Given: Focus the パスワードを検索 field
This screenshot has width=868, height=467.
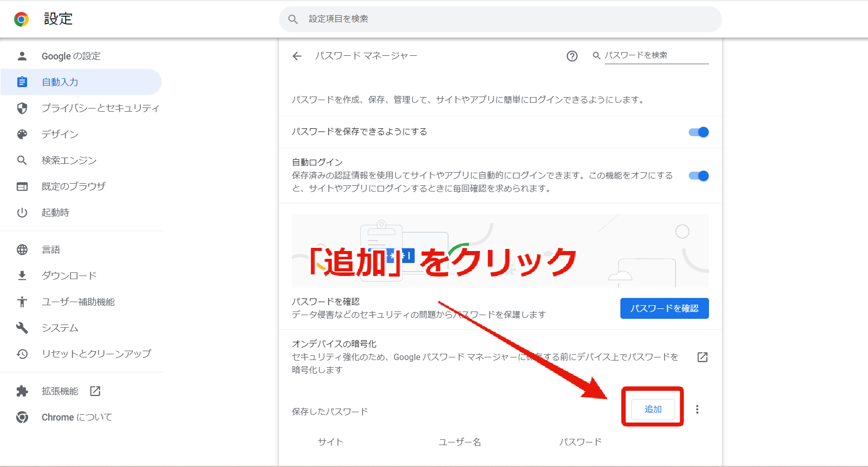Looking at the screenshot, I should click(x=656, y=55).
